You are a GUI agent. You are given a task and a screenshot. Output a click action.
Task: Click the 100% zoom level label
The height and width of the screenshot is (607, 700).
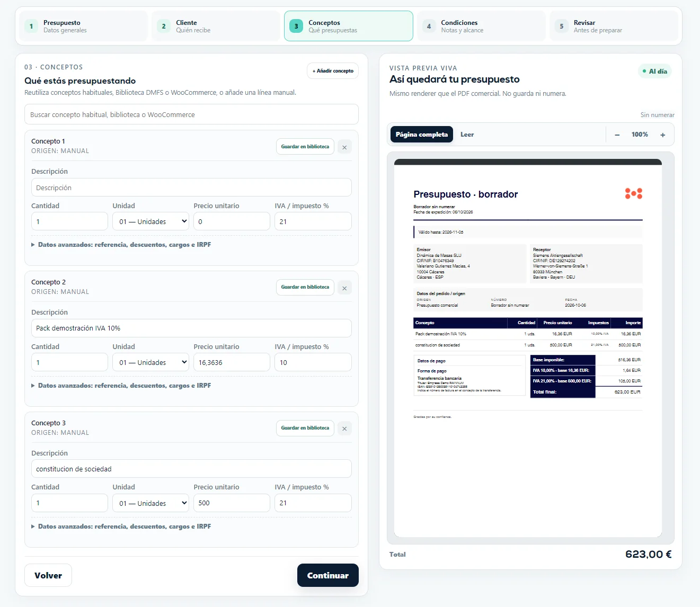coord(640,135)
